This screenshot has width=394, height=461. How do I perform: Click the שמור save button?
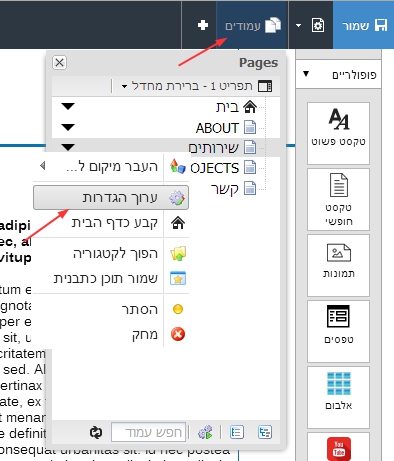point(364,25)
